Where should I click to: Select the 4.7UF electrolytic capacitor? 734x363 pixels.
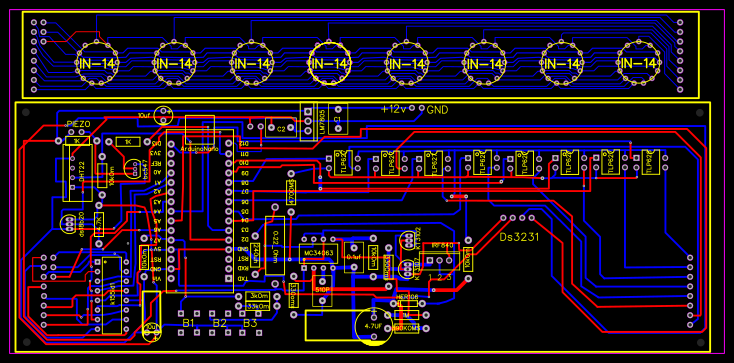coord(374,326)
